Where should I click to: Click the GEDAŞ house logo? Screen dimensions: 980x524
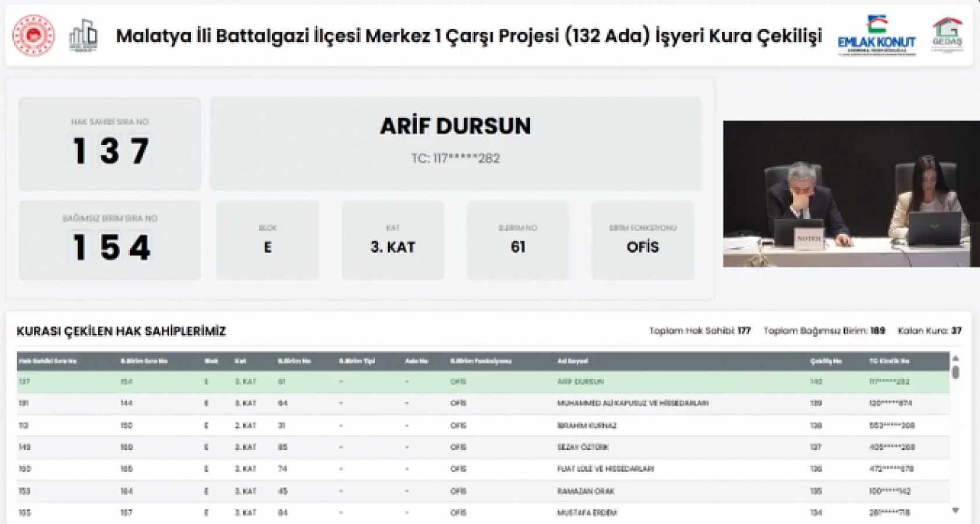tap(947, 35)
